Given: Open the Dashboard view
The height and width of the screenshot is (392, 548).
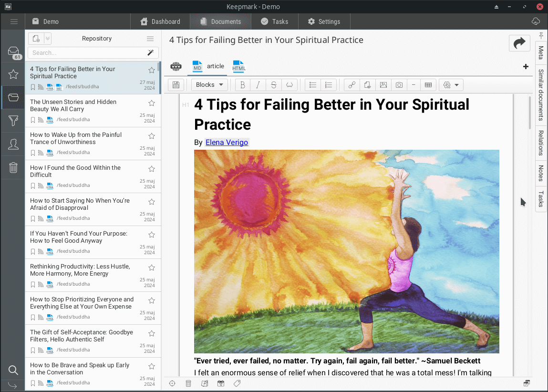Looking at the screenshot, I should (160, 21).
